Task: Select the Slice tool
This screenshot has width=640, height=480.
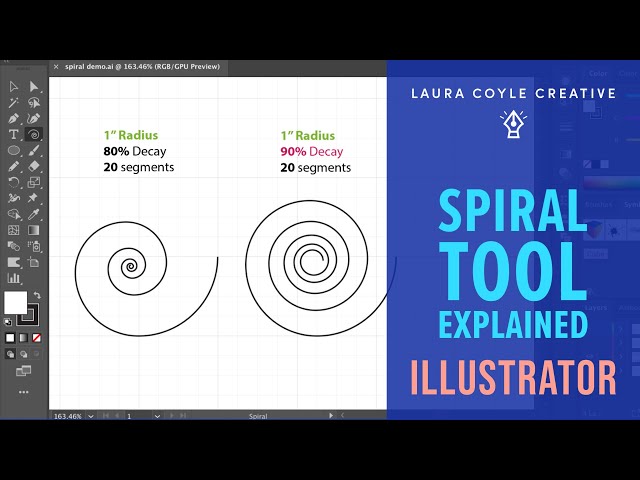Action: (13, 262)
